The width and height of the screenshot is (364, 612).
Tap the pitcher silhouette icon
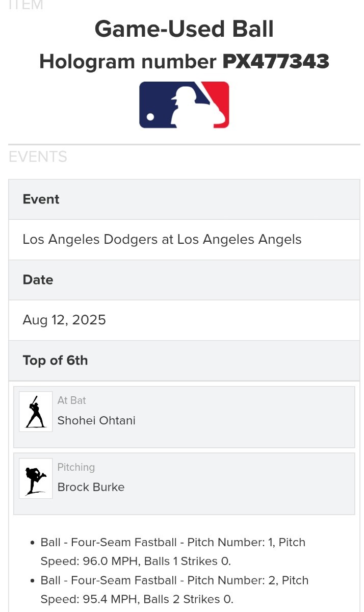(x=36, y=478)
